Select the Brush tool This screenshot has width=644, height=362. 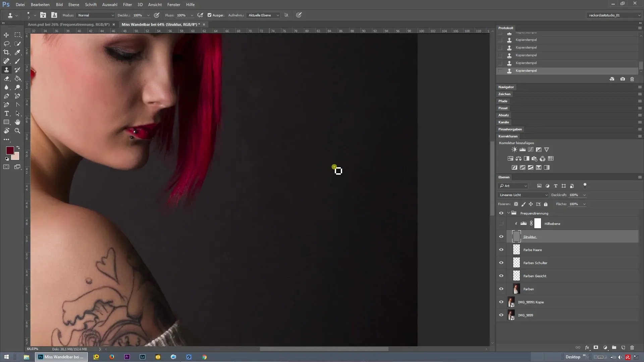coord(17,61)
